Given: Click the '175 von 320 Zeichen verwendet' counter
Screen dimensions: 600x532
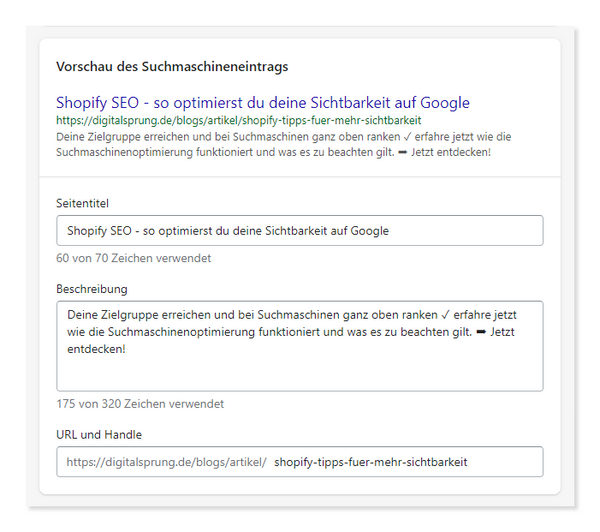Looking at the screenshot, I should (140, 404).
